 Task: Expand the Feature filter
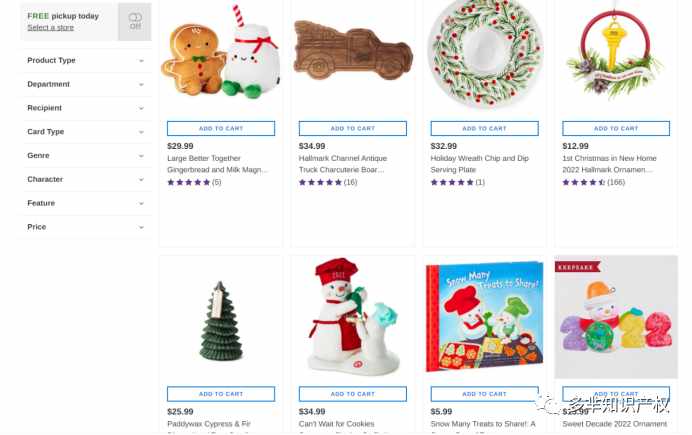click(85, 203)
